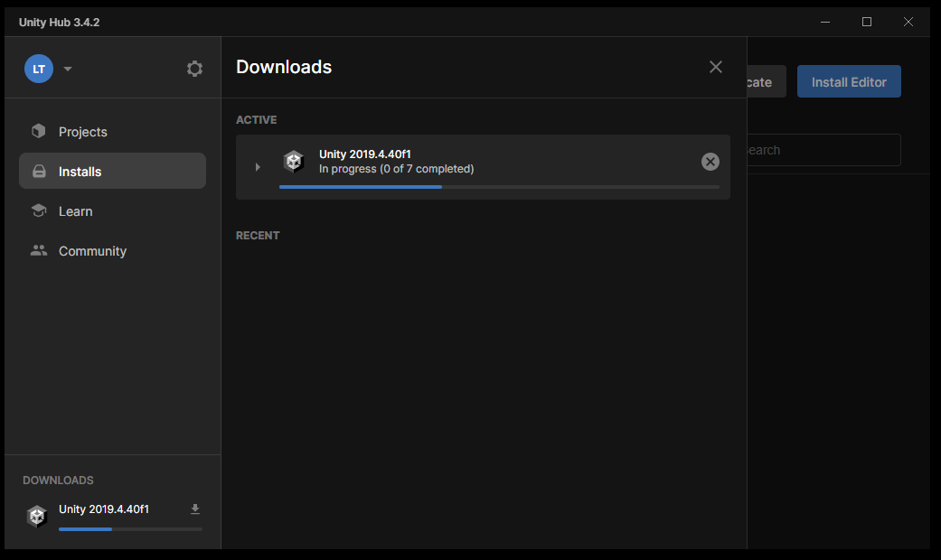Open the account dropdown arrow

[x=68, y=69]
